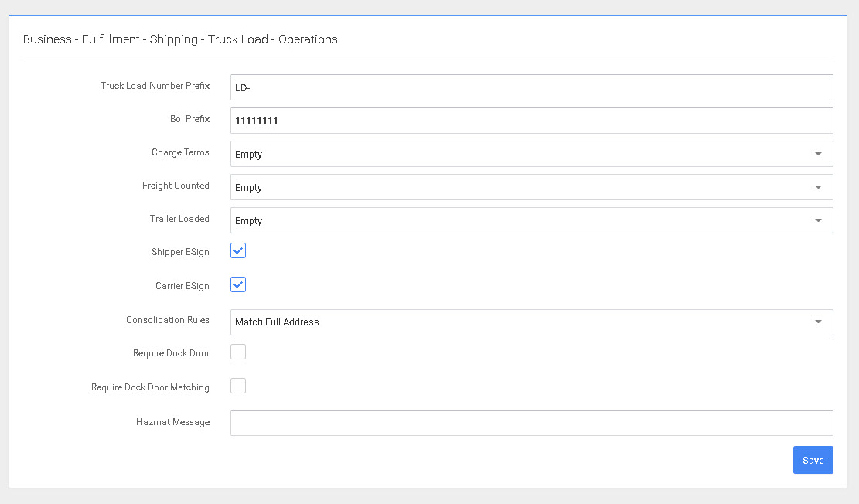The width and height of the screenshot is (859, 504).
Task: Click the Hazmat Message input field
Action: click(531, 423)
